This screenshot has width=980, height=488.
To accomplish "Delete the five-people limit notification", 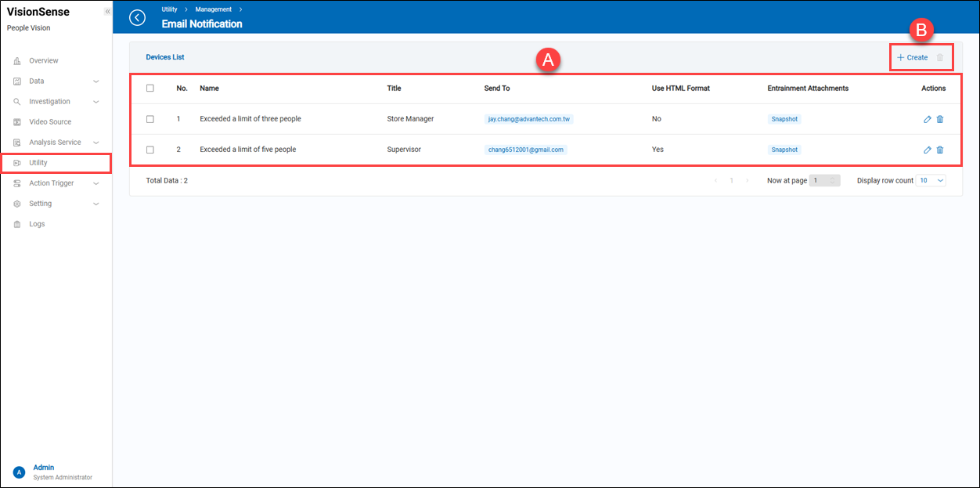I will (x=940, y=150).
